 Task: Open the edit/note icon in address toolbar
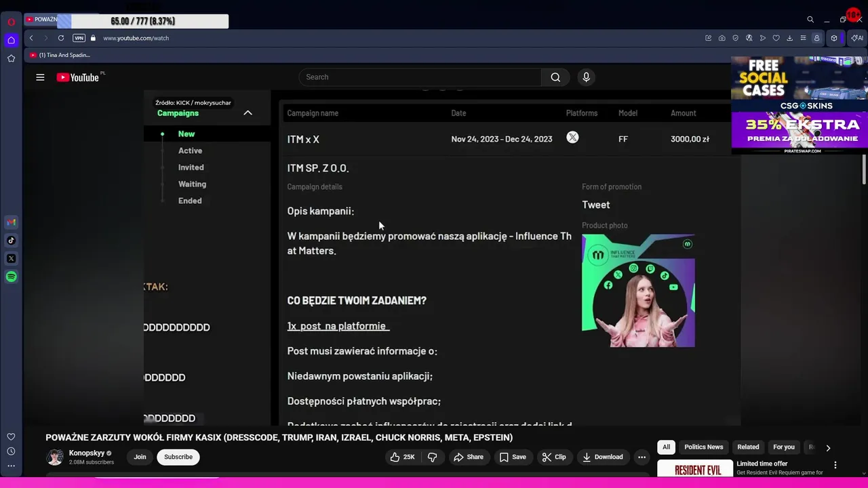pyautogui.click(x=708, y=38)
